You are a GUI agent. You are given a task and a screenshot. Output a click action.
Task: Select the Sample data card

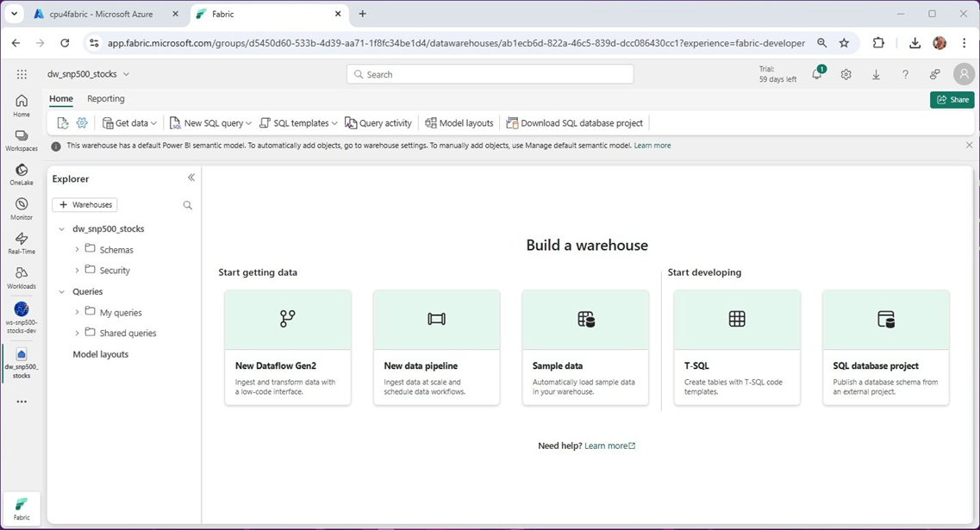[x=585, y=347]
